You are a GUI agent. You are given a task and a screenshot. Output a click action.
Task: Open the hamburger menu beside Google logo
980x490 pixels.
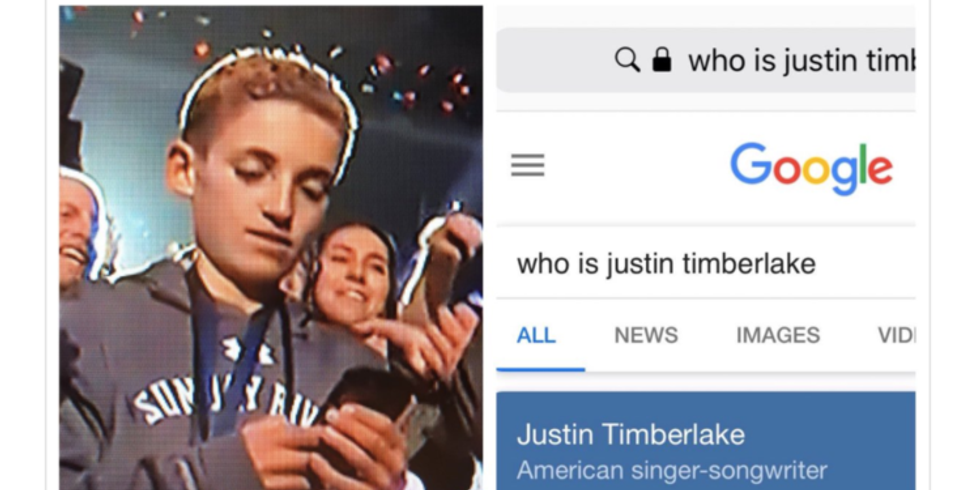pos(528,166)
